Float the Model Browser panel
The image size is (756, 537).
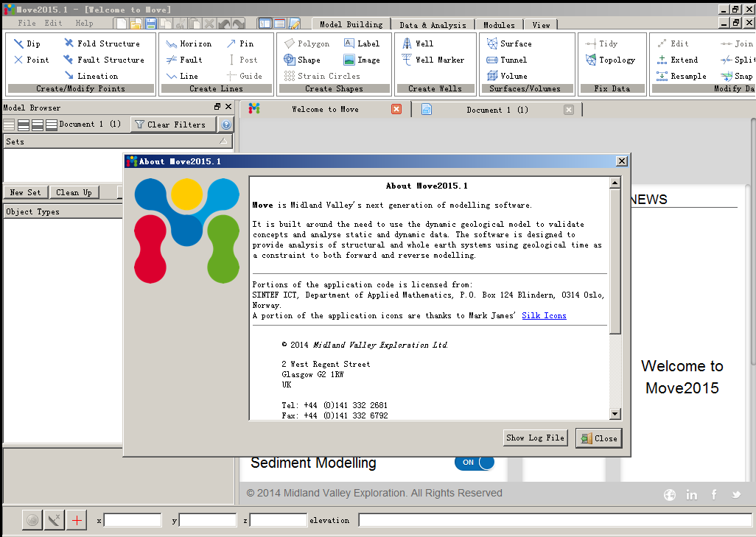(x=217, y=107)
